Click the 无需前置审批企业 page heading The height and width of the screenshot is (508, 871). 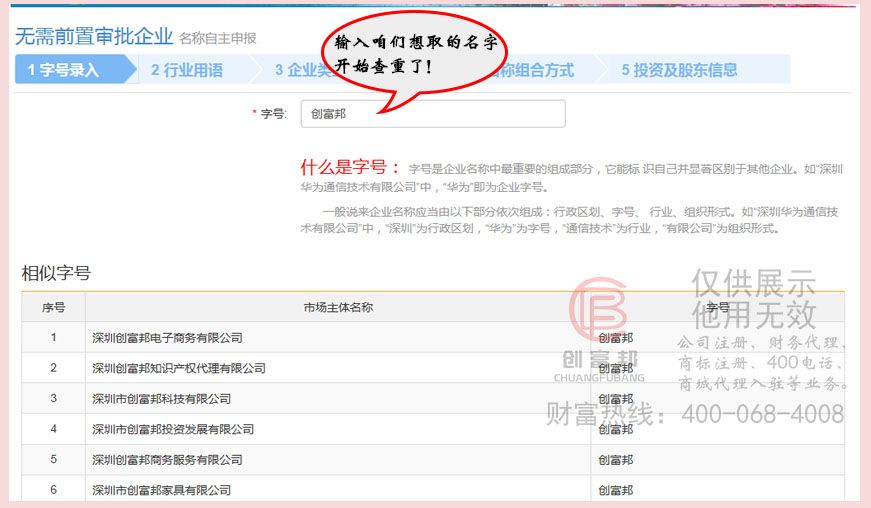click(94, 37)
